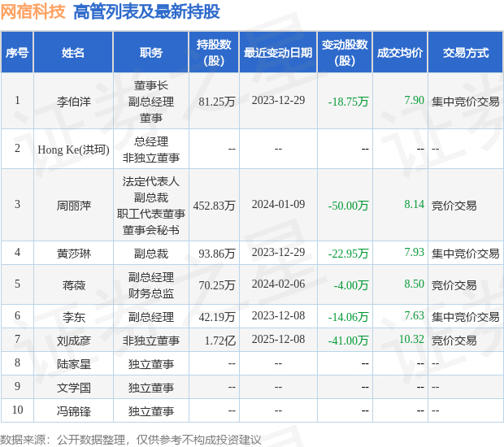Click row number 10
Screen dimensions: 504x447
pyautogui.click(x=17, y=410)
